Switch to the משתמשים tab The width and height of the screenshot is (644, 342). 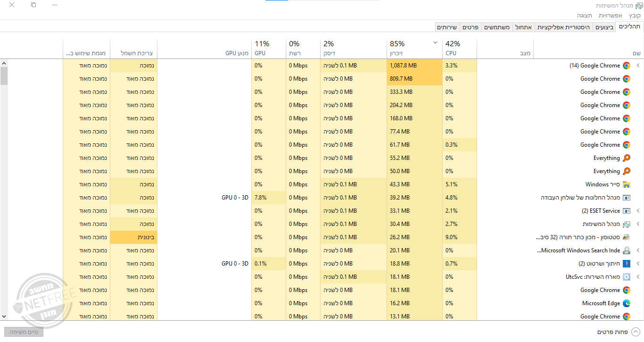click(497, 27)
